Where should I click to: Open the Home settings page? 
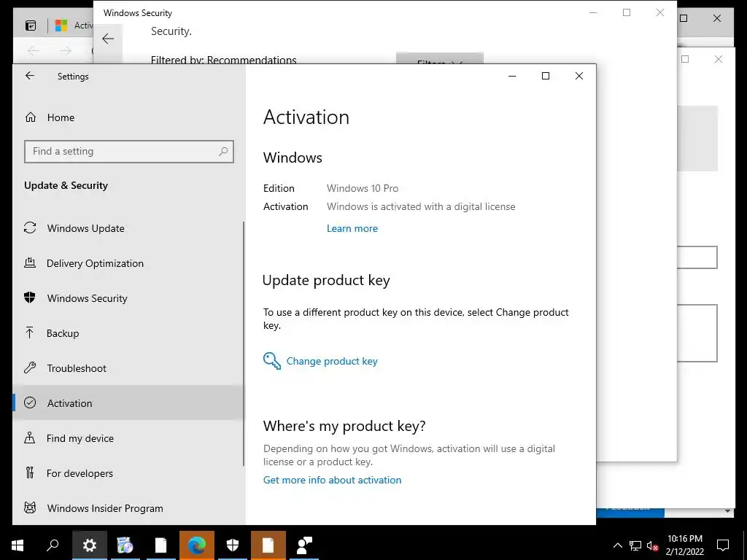61,117
